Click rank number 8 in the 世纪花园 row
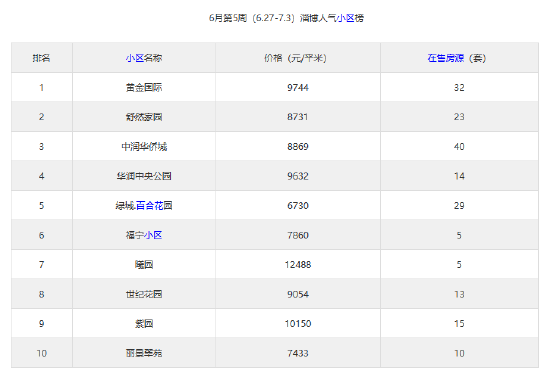The width and height of the screenshot is (550, 380). 41,294
